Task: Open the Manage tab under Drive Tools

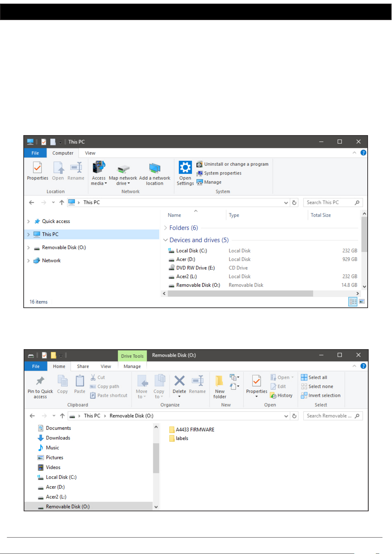Action: point(132,366)
